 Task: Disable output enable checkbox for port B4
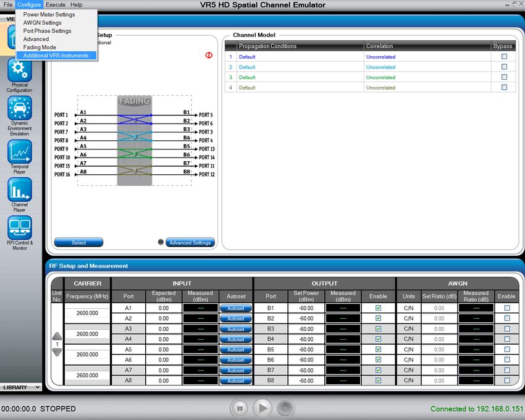point(379,339)
